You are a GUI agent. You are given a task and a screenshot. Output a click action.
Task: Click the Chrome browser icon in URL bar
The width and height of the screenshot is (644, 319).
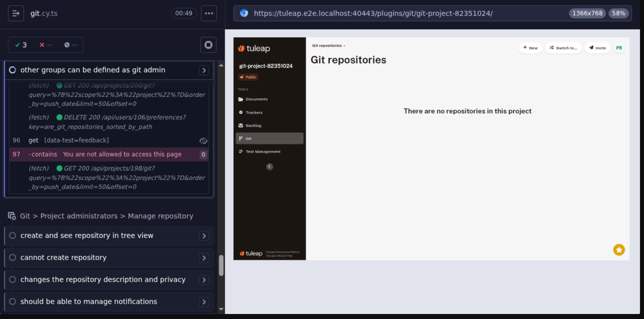(x=244, y=13)
